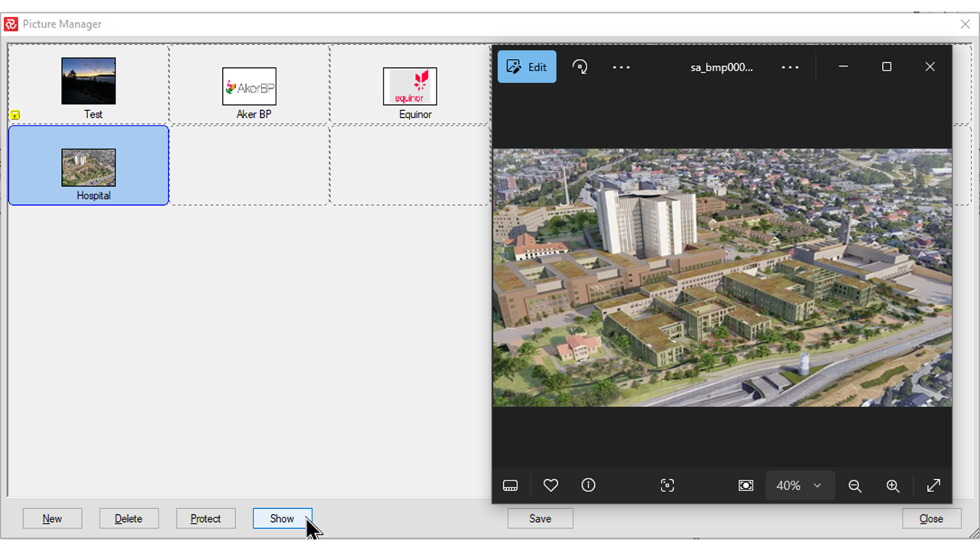Screen dimensions: 980x551
Task: Open the See more menu beside rotate
Action: pos(622,67)
